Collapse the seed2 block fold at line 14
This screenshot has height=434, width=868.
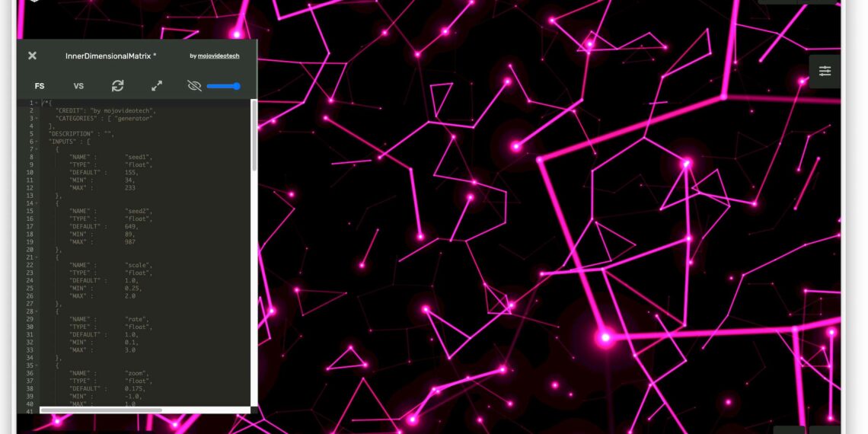pyautogui.click(x=37, y=204)
